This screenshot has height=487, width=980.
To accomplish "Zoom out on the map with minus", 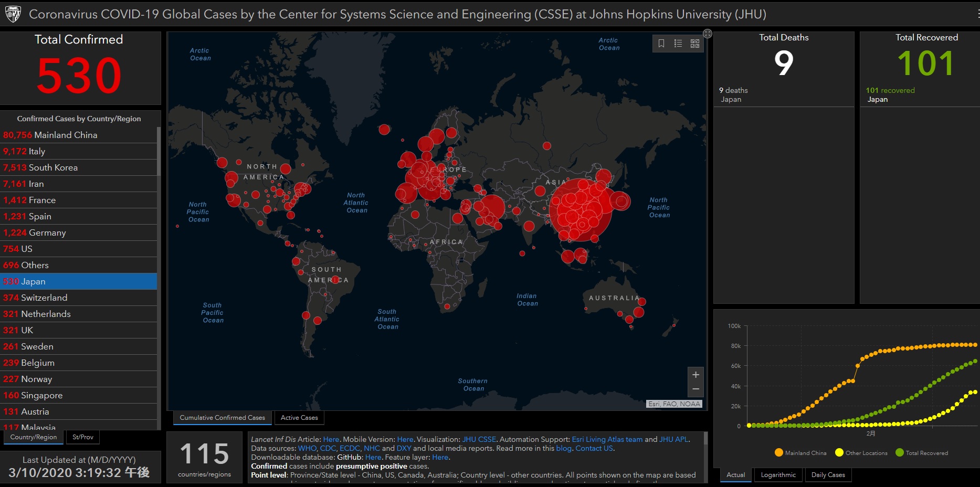I will 696,389.
